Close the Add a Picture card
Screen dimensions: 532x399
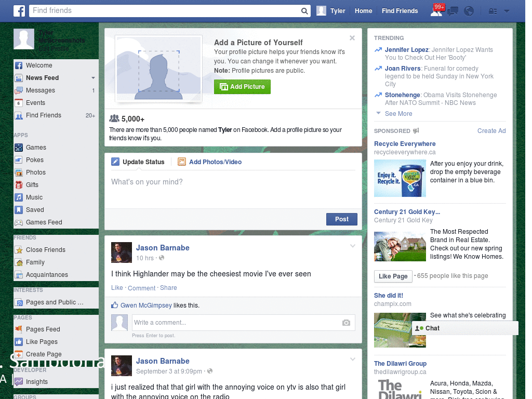352,38
